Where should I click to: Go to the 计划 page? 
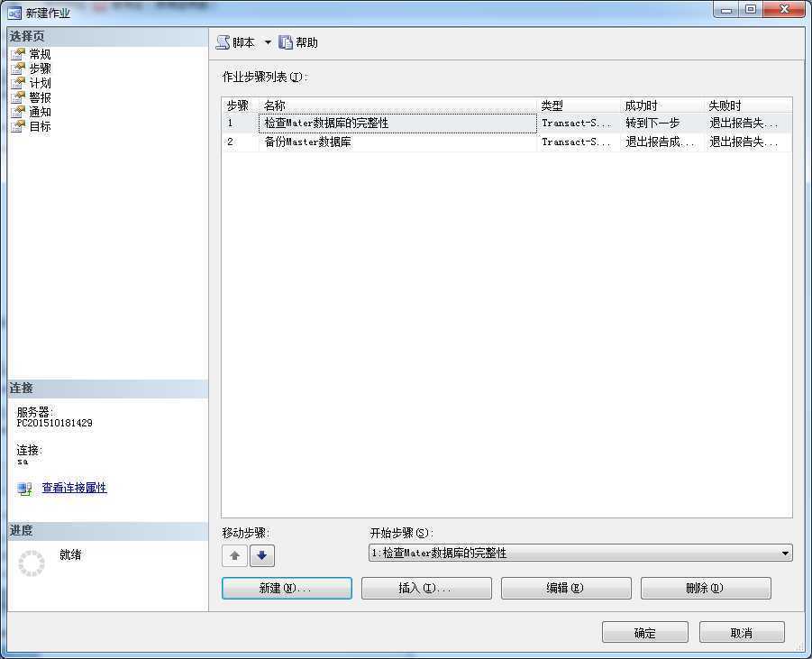(x=40, y=83)
